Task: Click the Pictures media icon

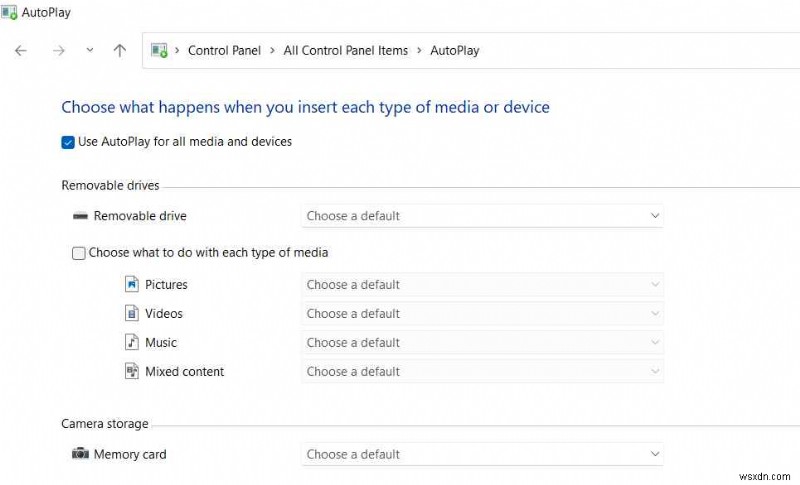Action: tap(132, 285)
